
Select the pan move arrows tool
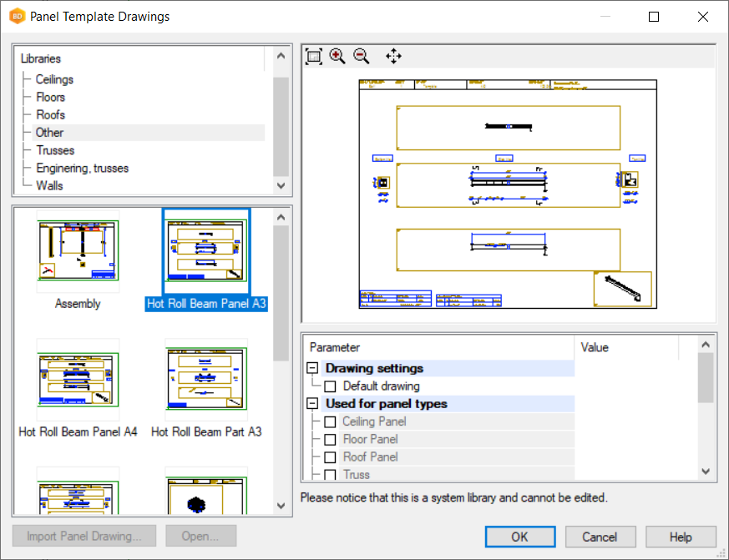393,56
